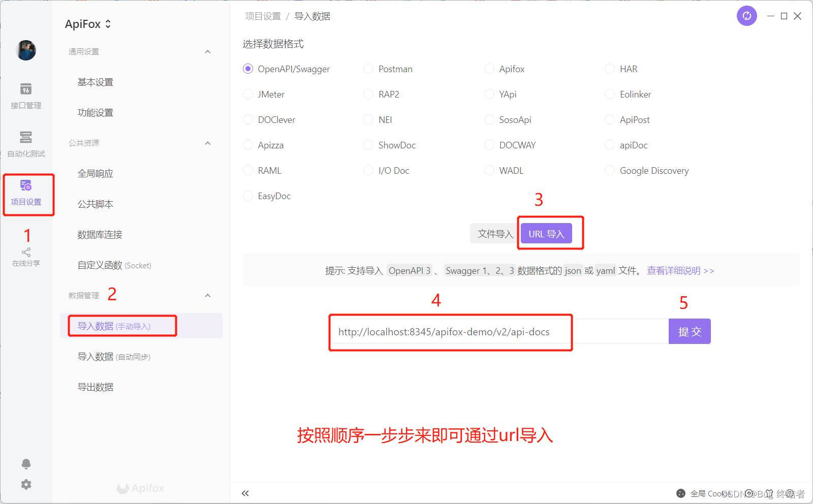Viewport: 813px width, 504px height.
Task: Select 导入数据 (手动导入) menu item
Action: 141,326
